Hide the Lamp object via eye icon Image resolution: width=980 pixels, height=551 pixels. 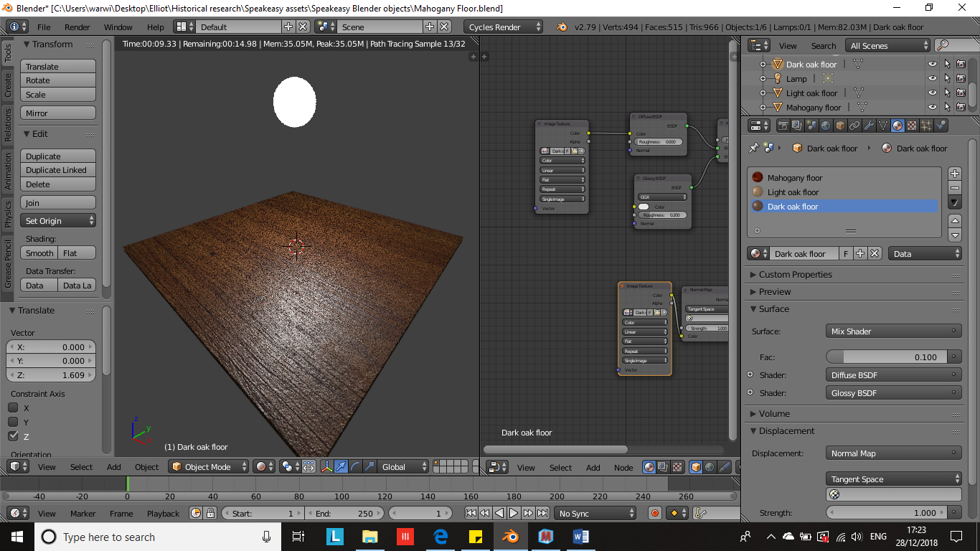932,78
